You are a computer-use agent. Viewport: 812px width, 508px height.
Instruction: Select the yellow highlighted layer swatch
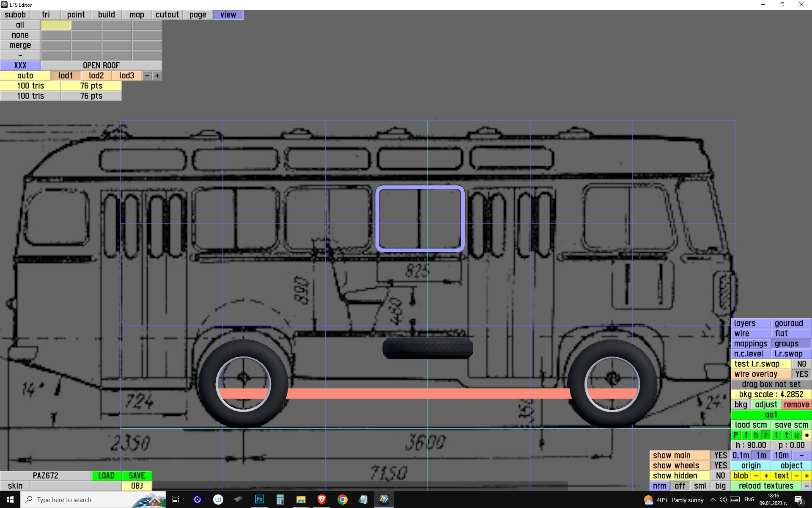pos(56,25)
